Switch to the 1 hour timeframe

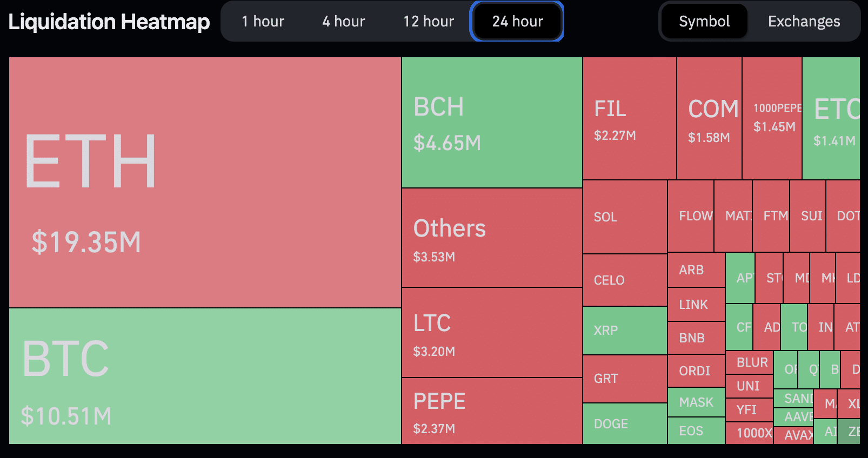263,22
